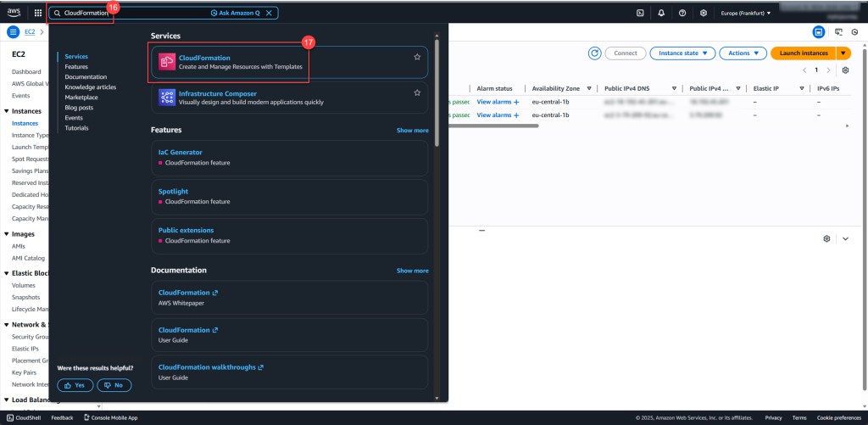Click the help question mark icon

682,13
